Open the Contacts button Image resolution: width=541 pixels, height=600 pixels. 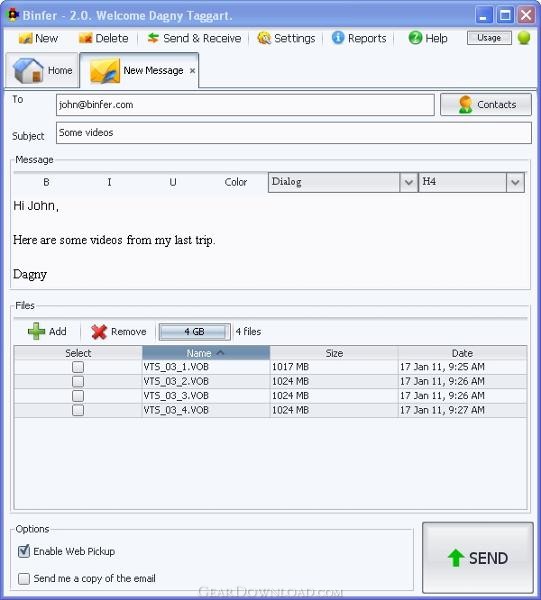486,104
